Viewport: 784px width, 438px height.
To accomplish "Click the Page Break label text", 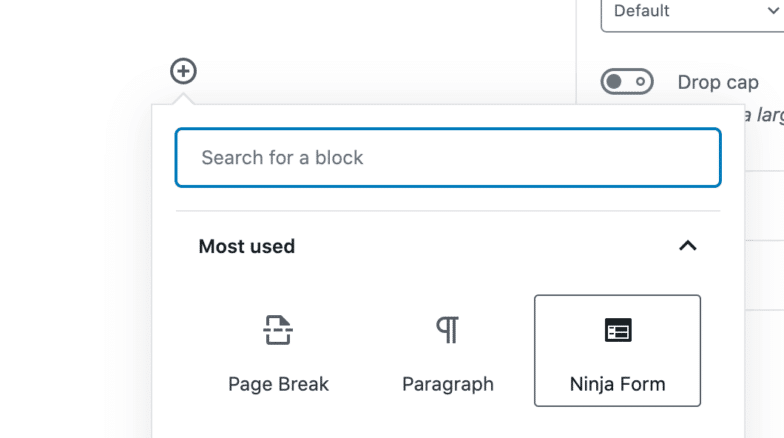I will point(278,384).
